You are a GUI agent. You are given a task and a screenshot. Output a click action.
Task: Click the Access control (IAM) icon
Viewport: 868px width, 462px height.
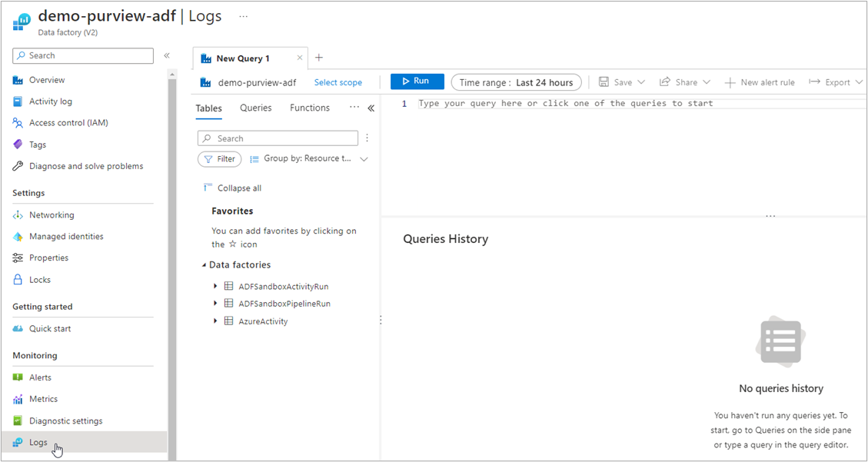(18, 123)
